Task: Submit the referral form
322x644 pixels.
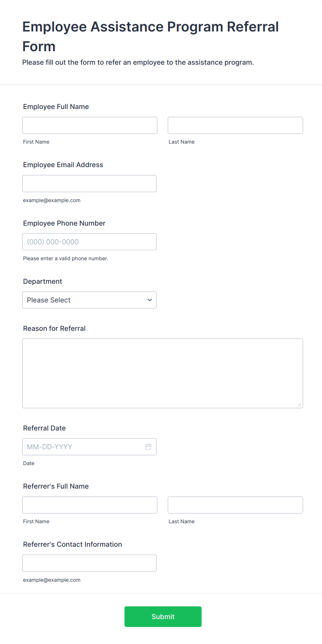Action: [163, 617]
